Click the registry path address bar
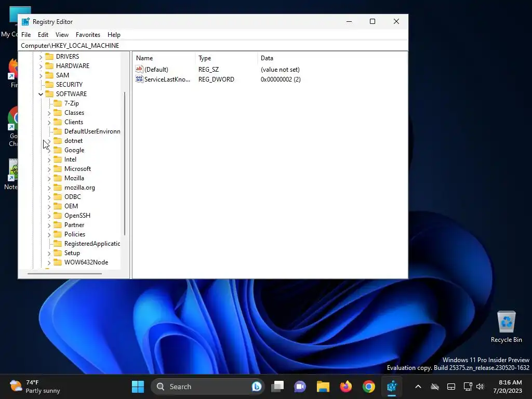Screen dimensions: 532x399 (x=213, y=46)
